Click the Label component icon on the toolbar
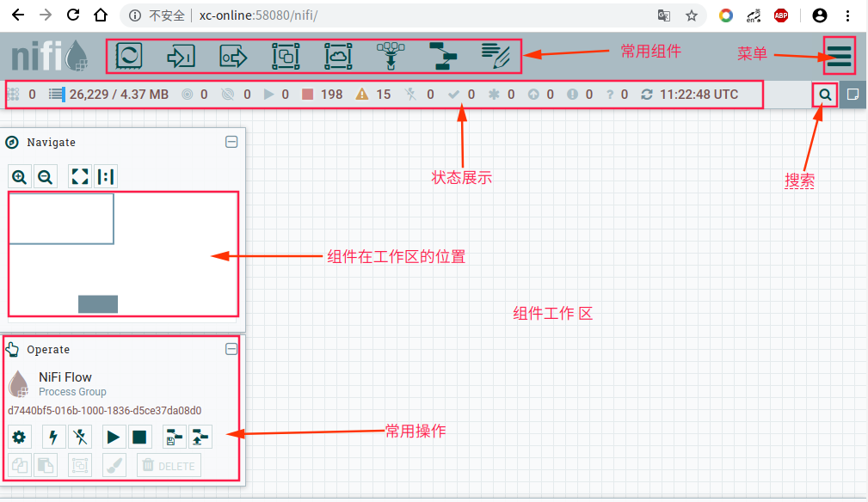 (496, 56)
